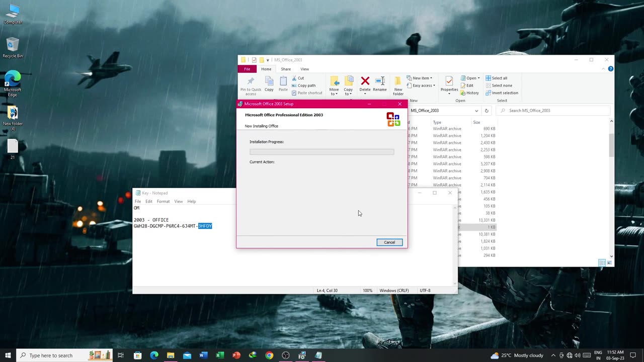
Task: Show hidden system tray icons
Action: pos(553,355)
